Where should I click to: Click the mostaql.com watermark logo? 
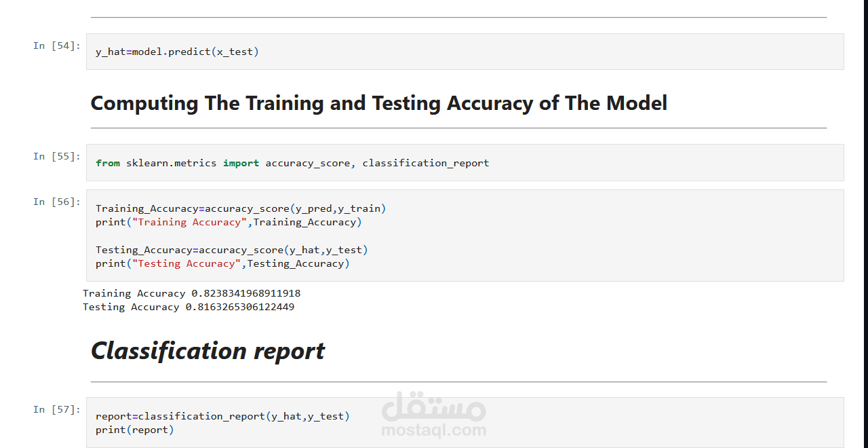tap(434, 414)
